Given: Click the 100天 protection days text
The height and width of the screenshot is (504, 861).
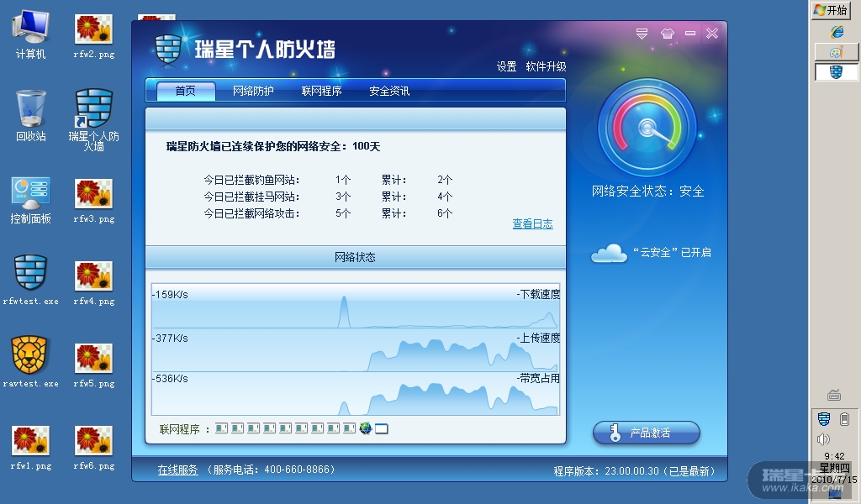Looking at the screenshot, I should coord(367,146).
